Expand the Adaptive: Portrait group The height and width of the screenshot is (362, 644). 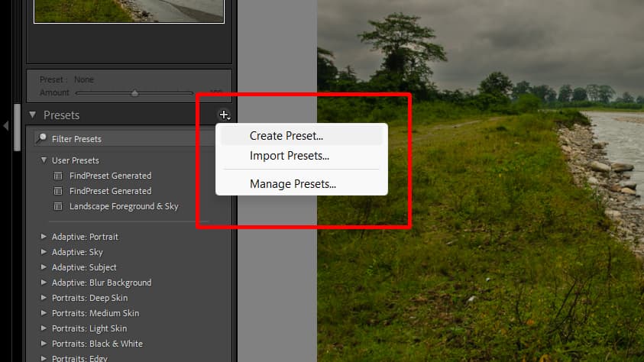coord(44,237)
